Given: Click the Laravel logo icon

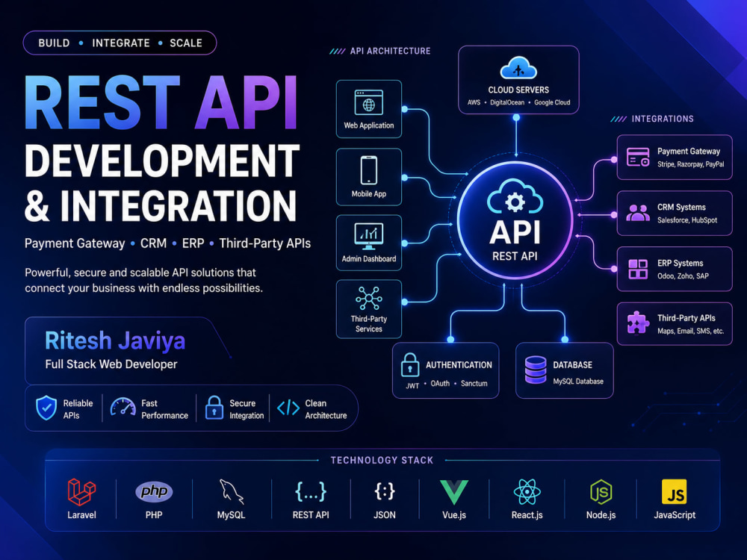Looking at the screenshot, I should coord(81,492).
